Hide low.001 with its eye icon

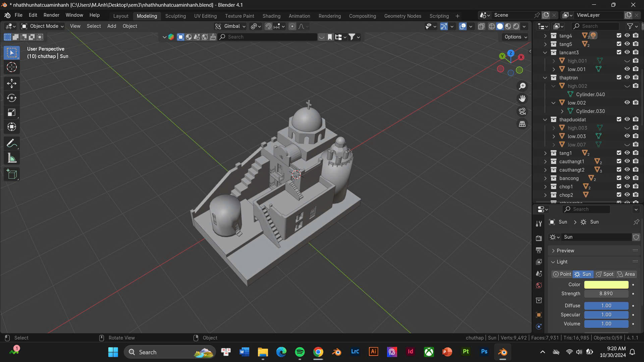(627, 69)
